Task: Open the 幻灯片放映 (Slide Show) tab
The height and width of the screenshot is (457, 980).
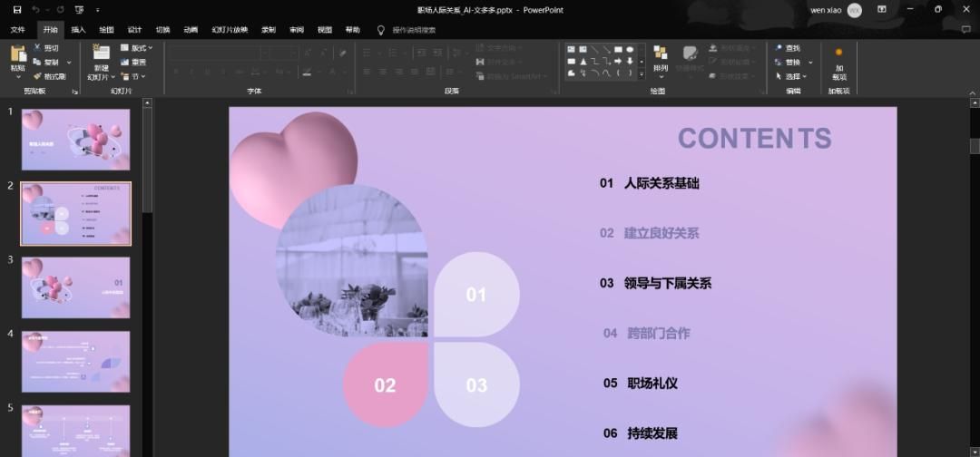Action: pyautogui.click(x=230, y=30)
